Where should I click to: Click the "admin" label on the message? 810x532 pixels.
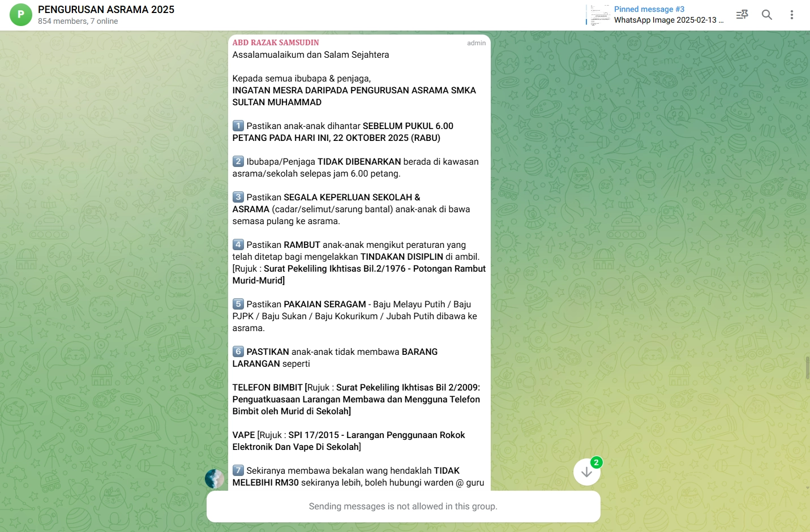point(476,43)
